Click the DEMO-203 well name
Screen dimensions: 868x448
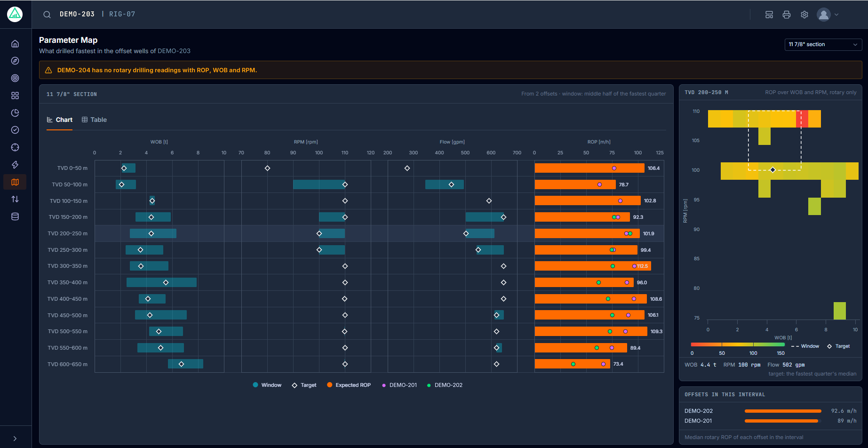coord(77,14)
